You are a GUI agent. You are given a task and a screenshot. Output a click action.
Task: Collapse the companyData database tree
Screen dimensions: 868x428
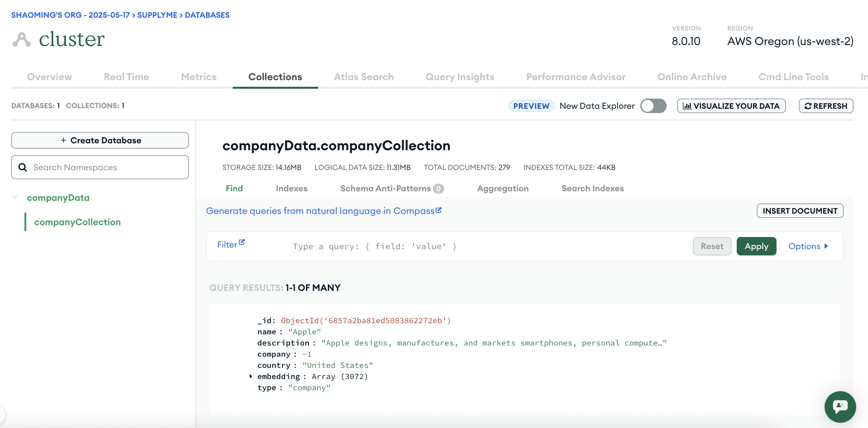(x=15, y=197)
